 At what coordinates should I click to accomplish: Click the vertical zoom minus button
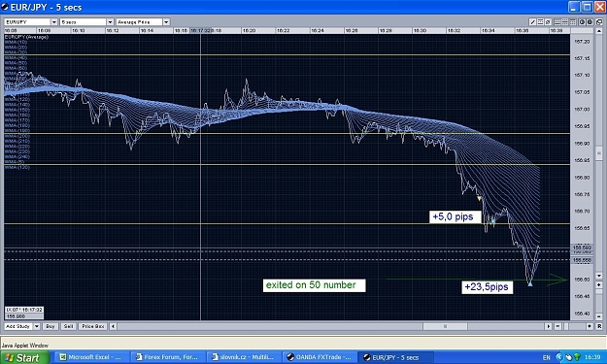pyautogui.click(x=599, y=316)
